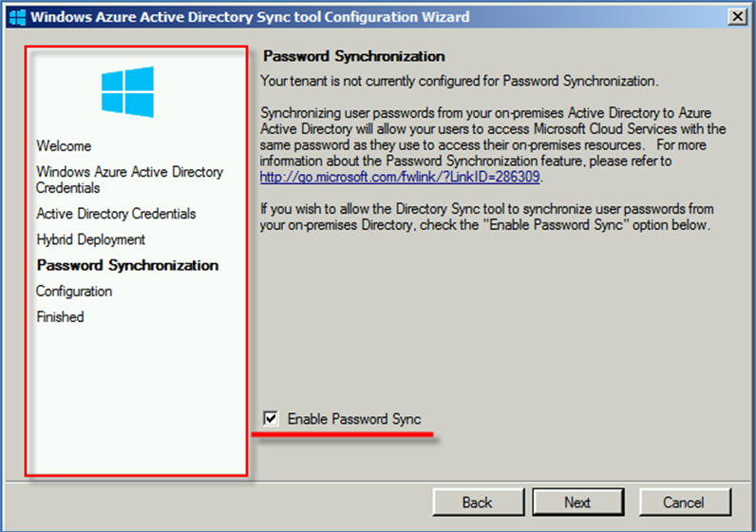Go back with the Back button
The width and height of the screenshot is (756, 532).
pyautogui.click(x=478, y=503)
